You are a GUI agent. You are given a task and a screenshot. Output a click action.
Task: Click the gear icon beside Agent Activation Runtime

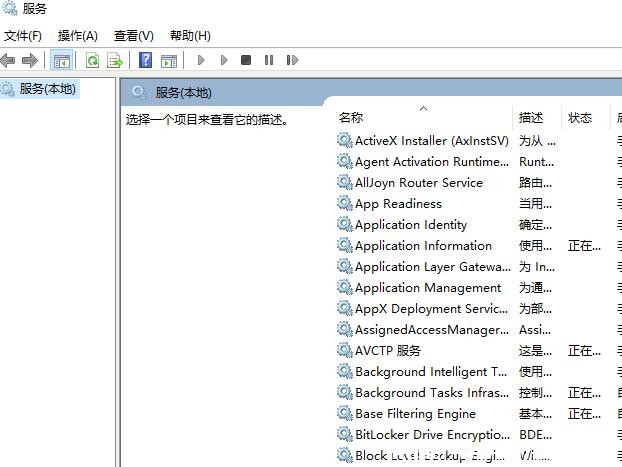pos(345,161)
